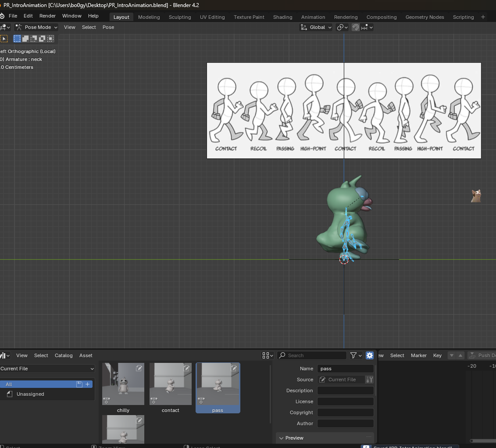Toggle the snapping magnet button

point(356,27)
